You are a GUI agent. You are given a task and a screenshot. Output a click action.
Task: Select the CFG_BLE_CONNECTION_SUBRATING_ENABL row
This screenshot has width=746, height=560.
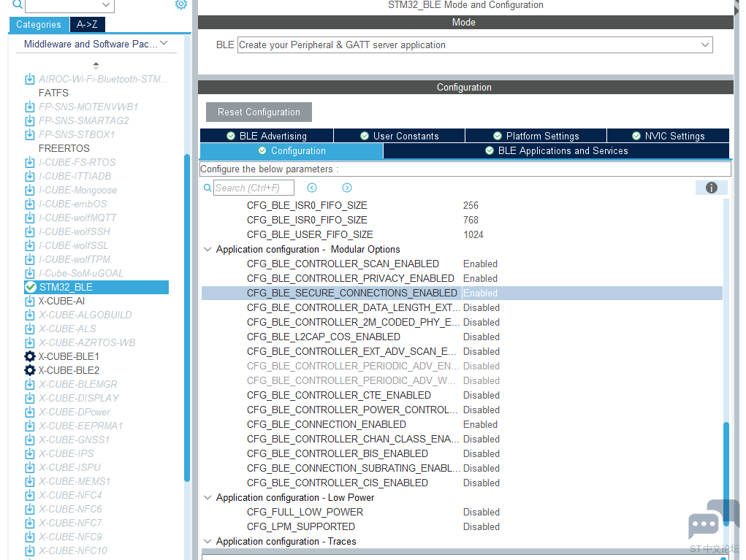click(462, 468)
